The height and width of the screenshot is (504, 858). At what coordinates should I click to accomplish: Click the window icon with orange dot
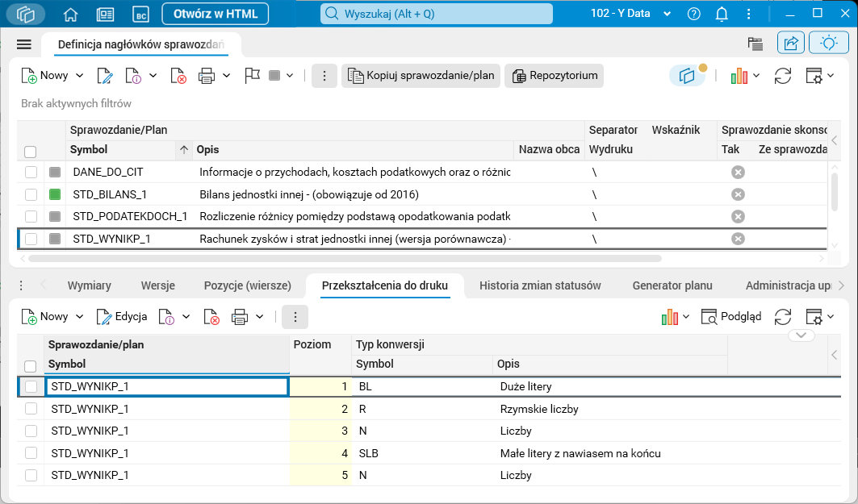(687, 76)
